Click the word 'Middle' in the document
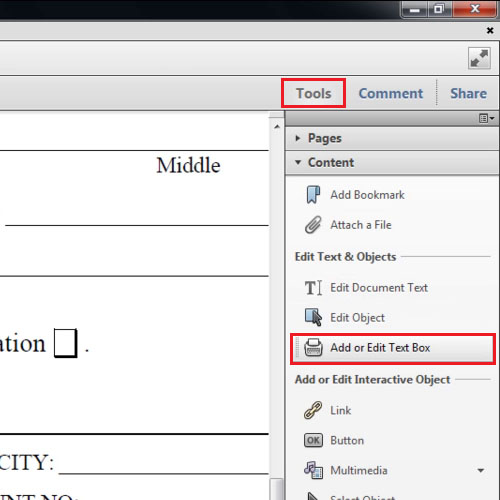The height and width of the screenshot is (500, 500). [189, 165]
